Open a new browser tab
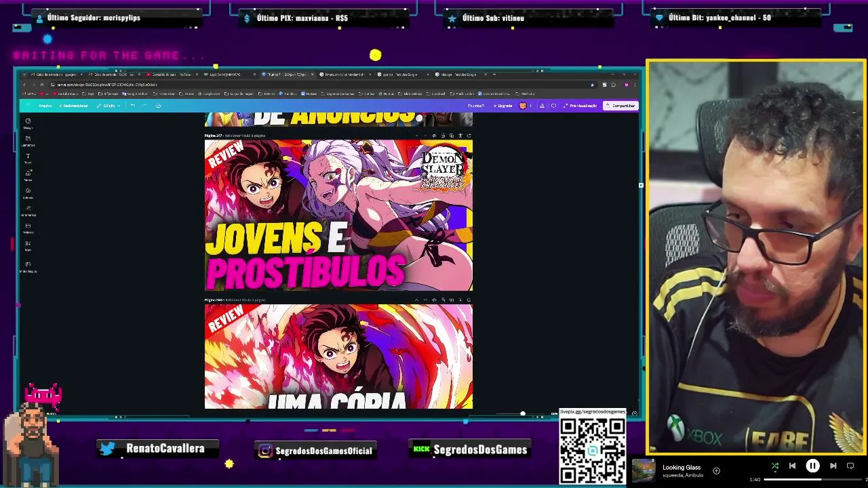 pos(494,74)
